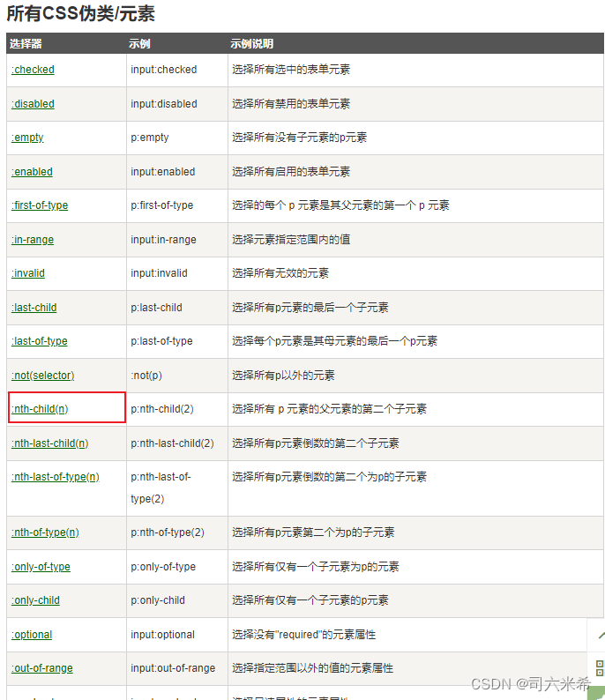Open the :in-range selector link
This screenshot has height=700, width=605.
click(33, 240)
